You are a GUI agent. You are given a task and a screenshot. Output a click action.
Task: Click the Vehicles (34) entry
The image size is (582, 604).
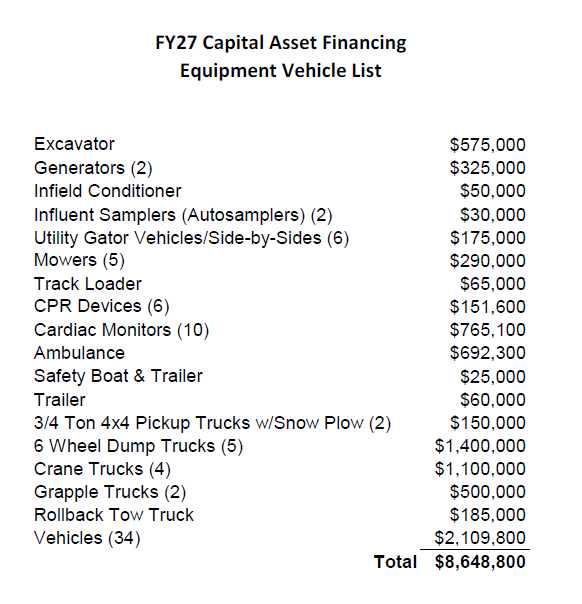click(x=87, y=538)
